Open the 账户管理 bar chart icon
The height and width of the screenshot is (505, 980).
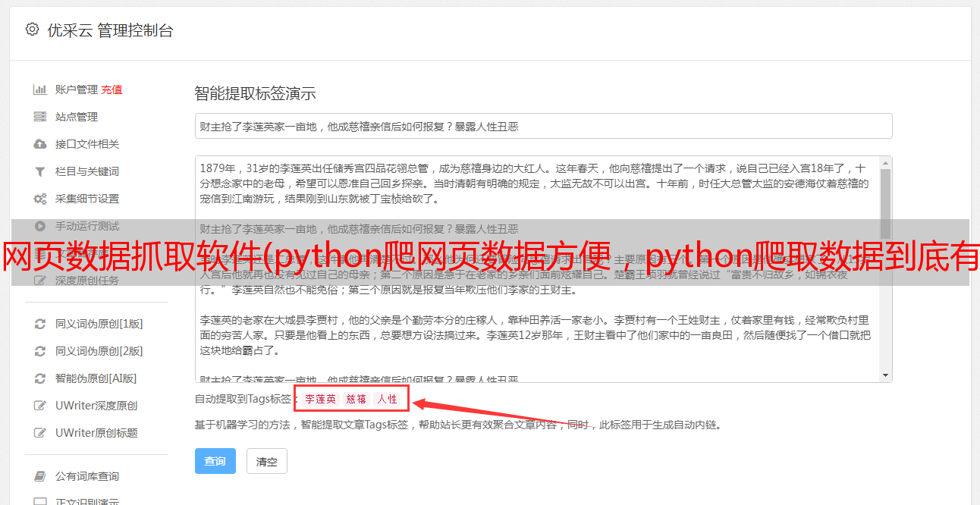coord(40,89)
